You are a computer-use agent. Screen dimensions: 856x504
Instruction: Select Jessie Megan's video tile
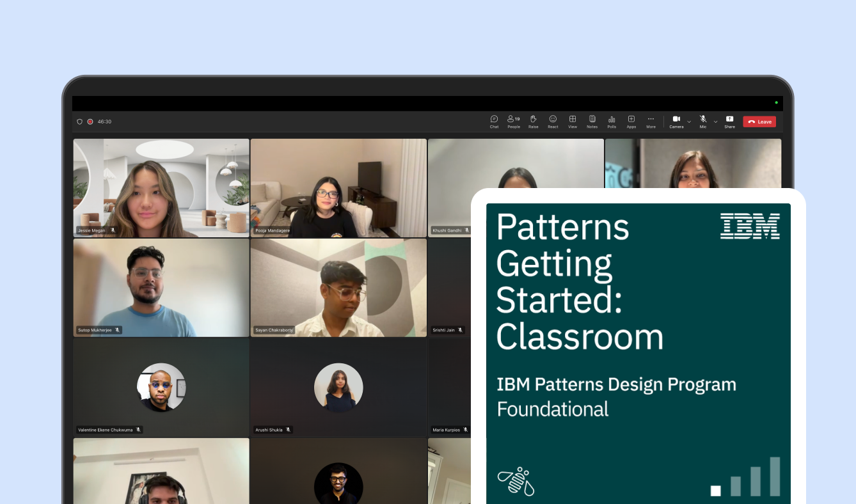pos(161,188)
